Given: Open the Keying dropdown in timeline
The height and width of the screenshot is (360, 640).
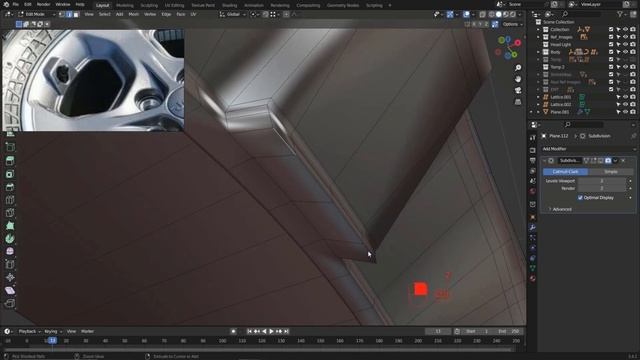Looking at the screenshot, I should click(x=53, y=331).
